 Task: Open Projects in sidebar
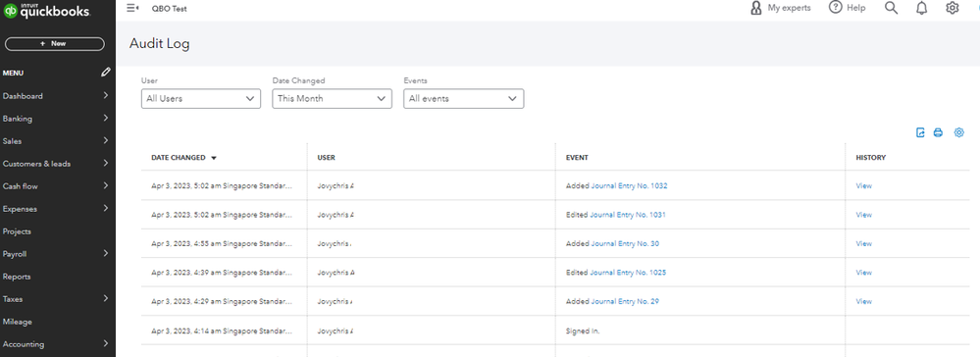coord(17,231)
